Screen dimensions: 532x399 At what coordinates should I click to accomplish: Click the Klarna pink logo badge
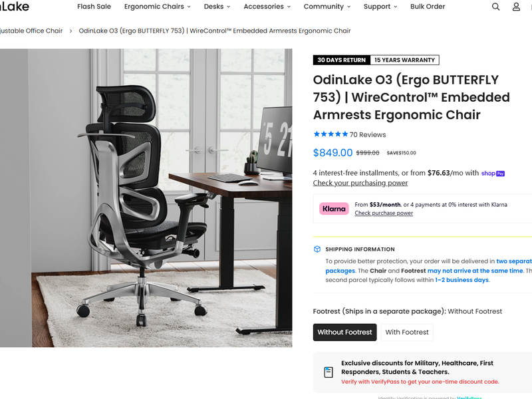coord(334,209)
